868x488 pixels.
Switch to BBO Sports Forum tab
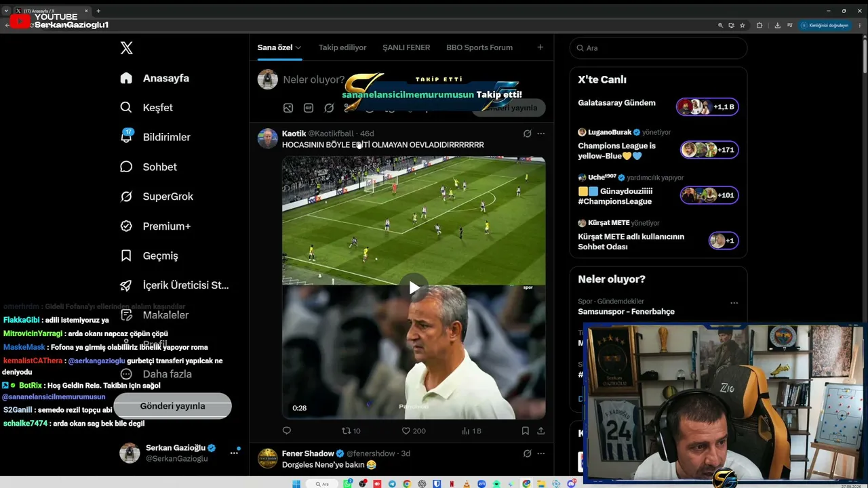point(479,47)
